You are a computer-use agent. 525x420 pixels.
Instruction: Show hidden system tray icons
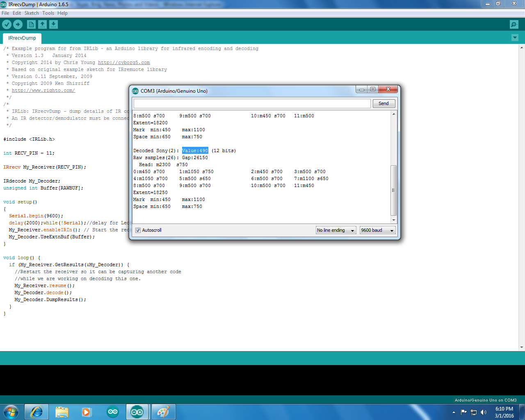(454, 412)
